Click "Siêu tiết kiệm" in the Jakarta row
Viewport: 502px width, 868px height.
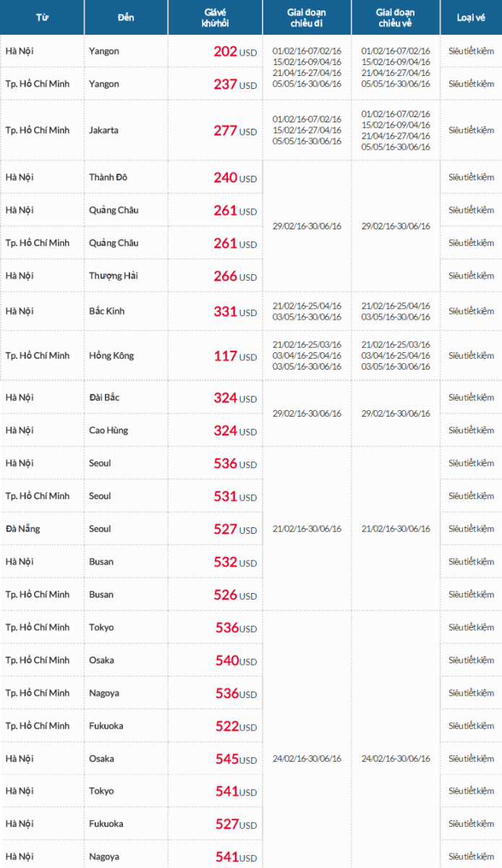[x=471, y=130]
